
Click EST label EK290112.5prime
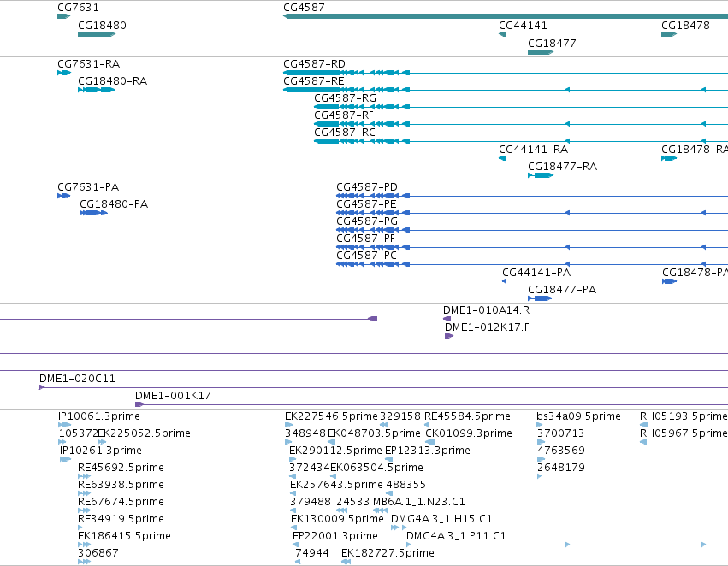pos(335,451)
